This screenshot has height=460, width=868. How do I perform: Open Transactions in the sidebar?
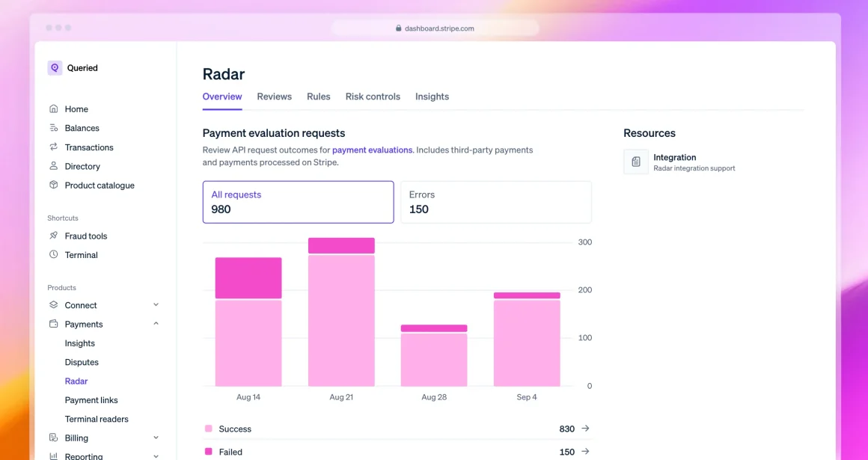point(89,147)
